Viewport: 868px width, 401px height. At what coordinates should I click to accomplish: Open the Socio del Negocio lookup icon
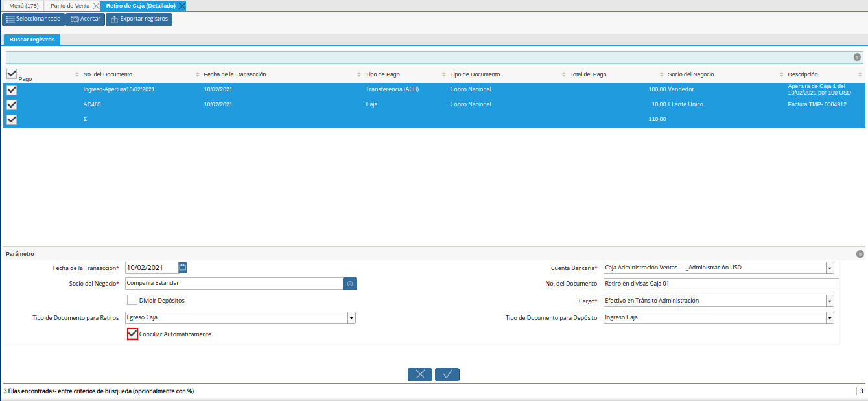(350, 284)
